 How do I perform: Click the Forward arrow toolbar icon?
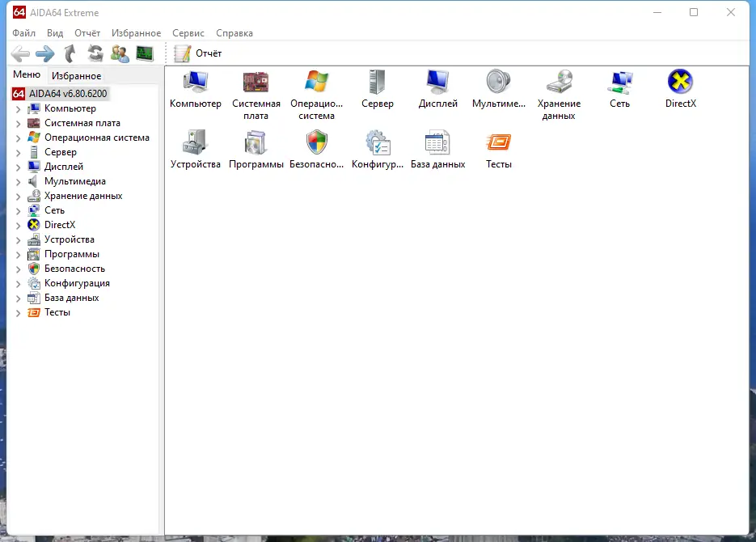coord(45,53)
